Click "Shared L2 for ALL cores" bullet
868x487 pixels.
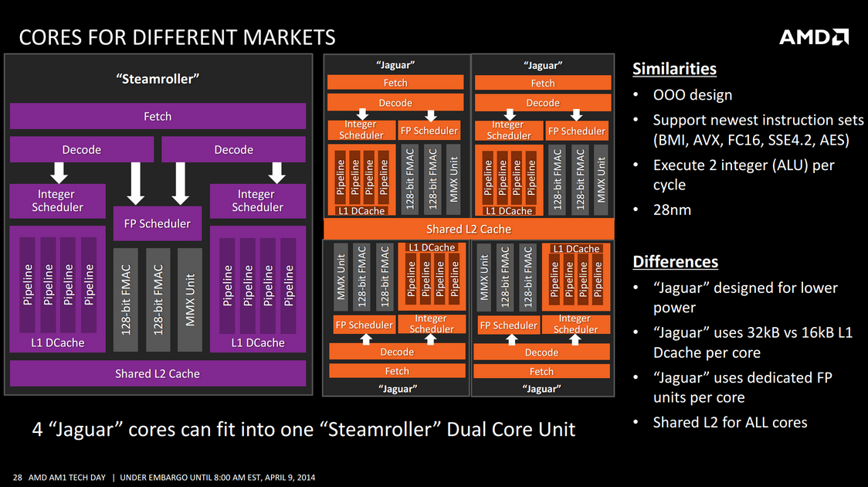click(x=731, y=422)
